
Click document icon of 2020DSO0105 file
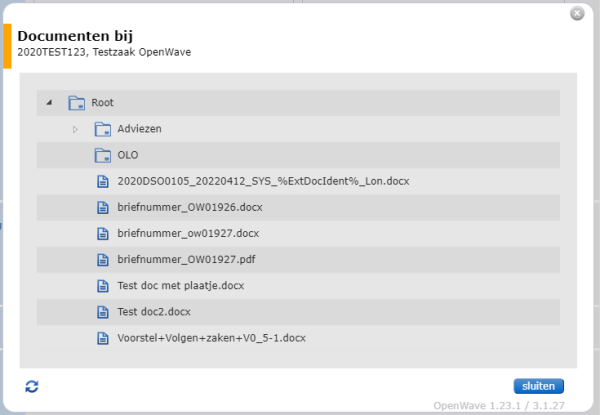coord(103,181)
